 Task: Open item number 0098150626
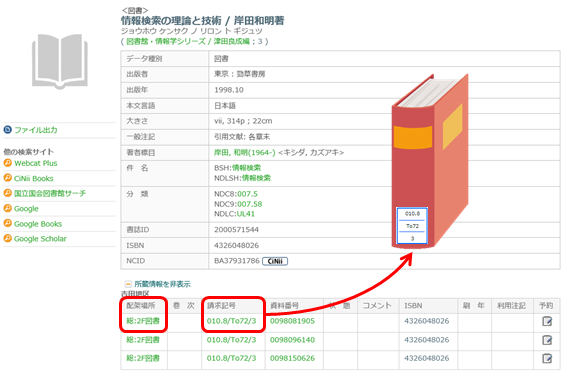click(293, 358)
